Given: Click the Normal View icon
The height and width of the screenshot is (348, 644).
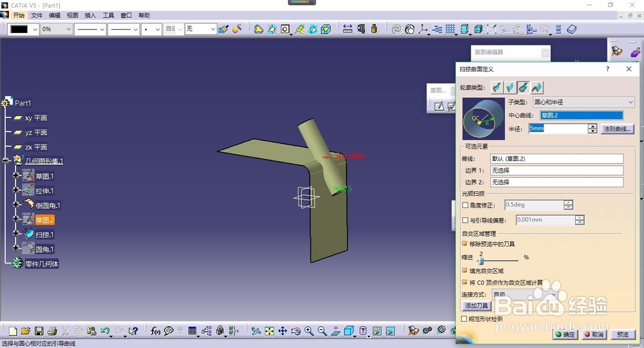Looking at the screenshot, I should tap(336, 331).
